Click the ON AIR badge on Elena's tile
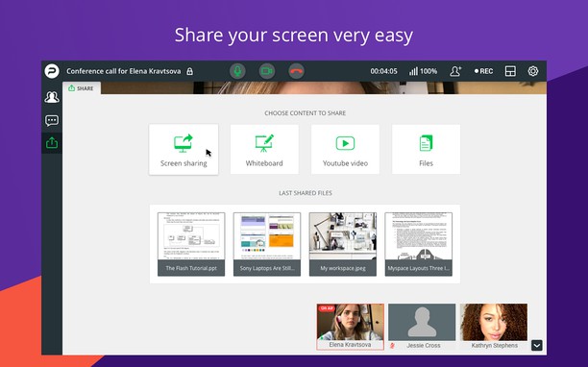 pos(327,308)
